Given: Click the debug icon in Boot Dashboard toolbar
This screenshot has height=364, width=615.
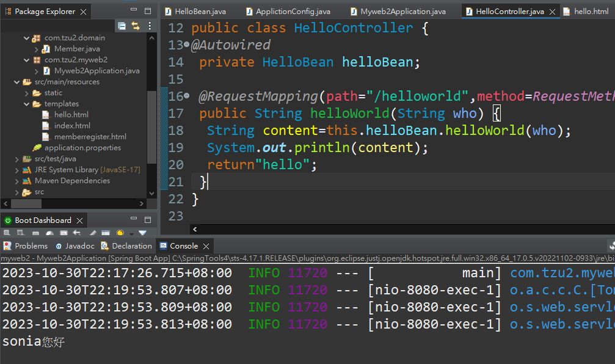Looking at the screenshot, I should [20, 233].
